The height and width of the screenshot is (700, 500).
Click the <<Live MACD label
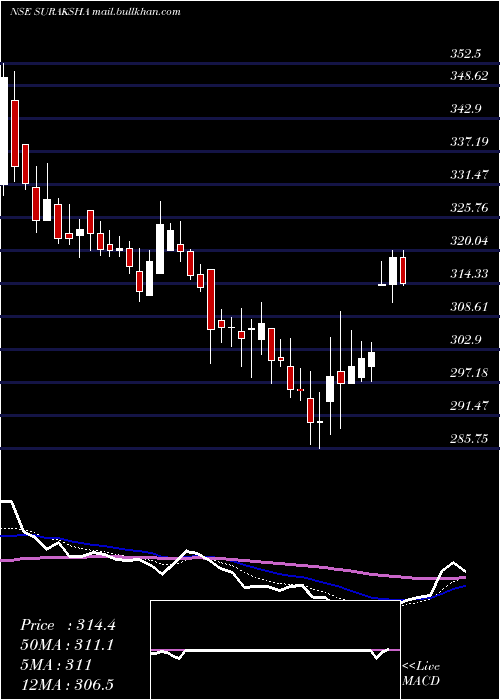click(421, 674)
